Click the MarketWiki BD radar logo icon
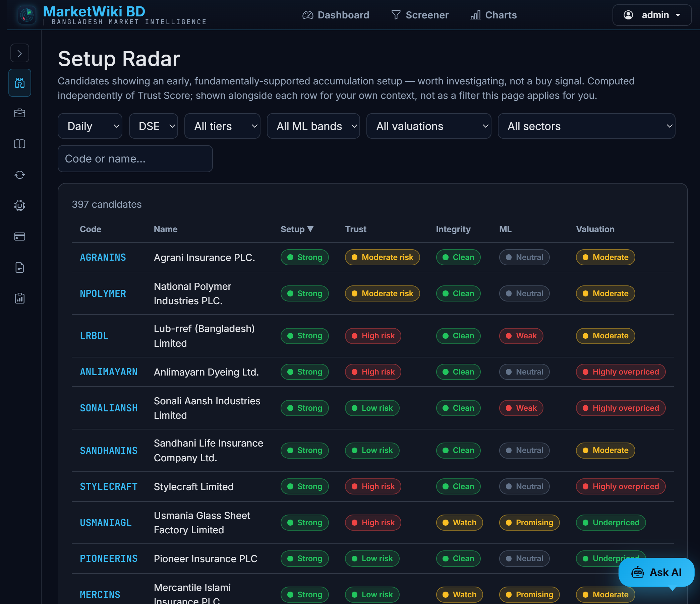 [x=27, y=15]
